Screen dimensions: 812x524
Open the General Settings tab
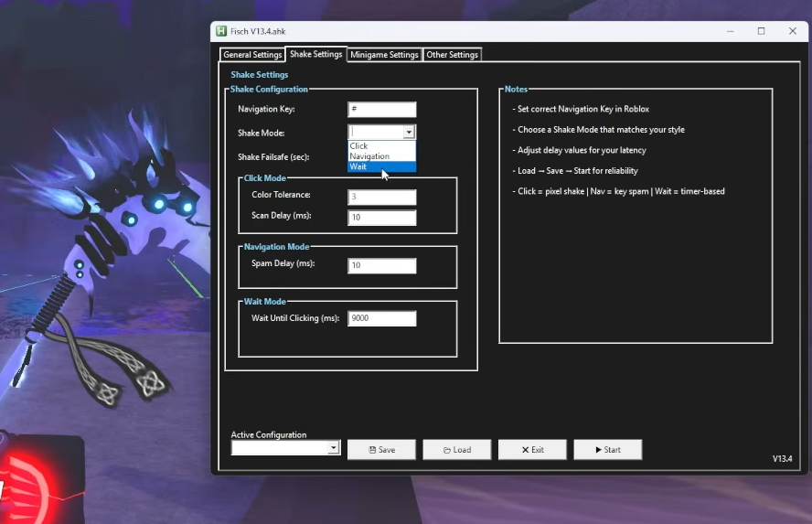click(252, 55)
